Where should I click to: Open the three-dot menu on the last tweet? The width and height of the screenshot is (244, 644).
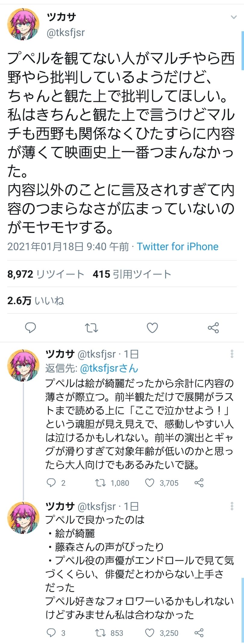click(232, 506)
